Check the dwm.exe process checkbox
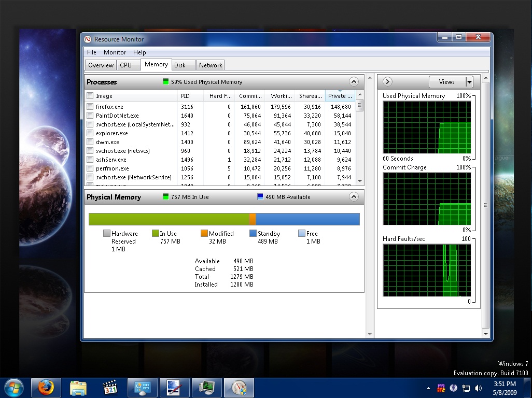The image size is (532, 398). tap(90, 142)
